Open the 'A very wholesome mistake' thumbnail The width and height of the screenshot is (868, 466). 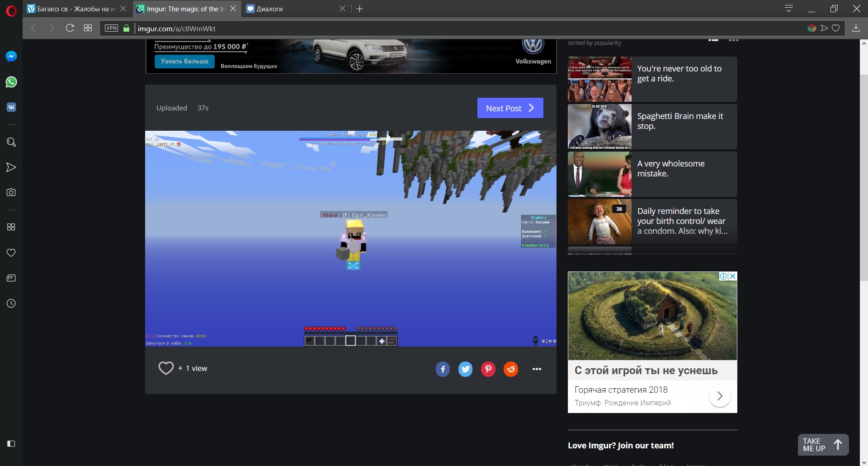pyautogui.click(x=599, y=174)
